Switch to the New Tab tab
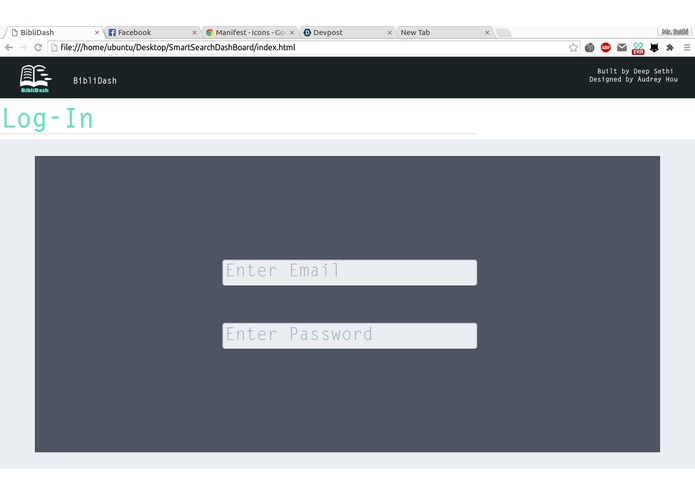695x494 pixels. tap(445, 32)
